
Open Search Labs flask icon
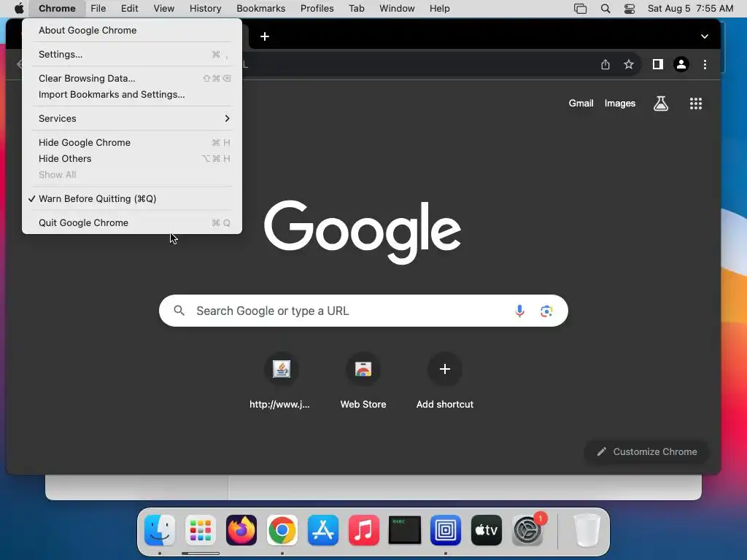[661, 104]
